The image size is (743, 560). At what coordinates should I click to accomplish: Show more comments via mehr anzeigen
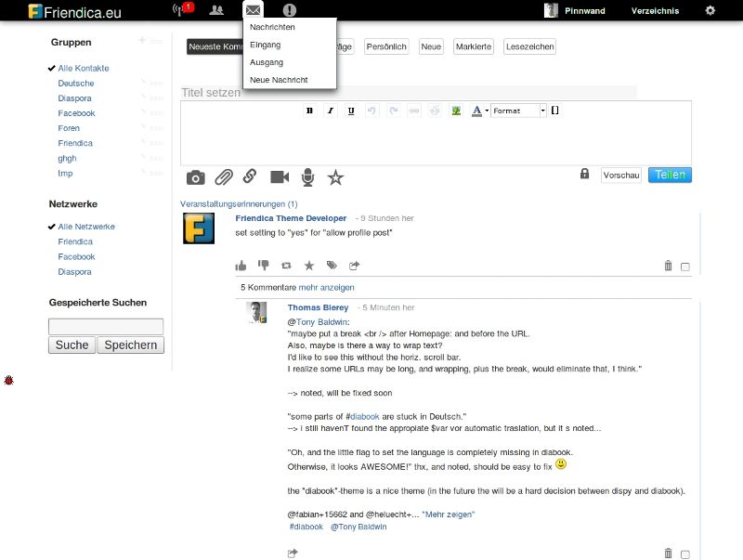pos(327,287)
